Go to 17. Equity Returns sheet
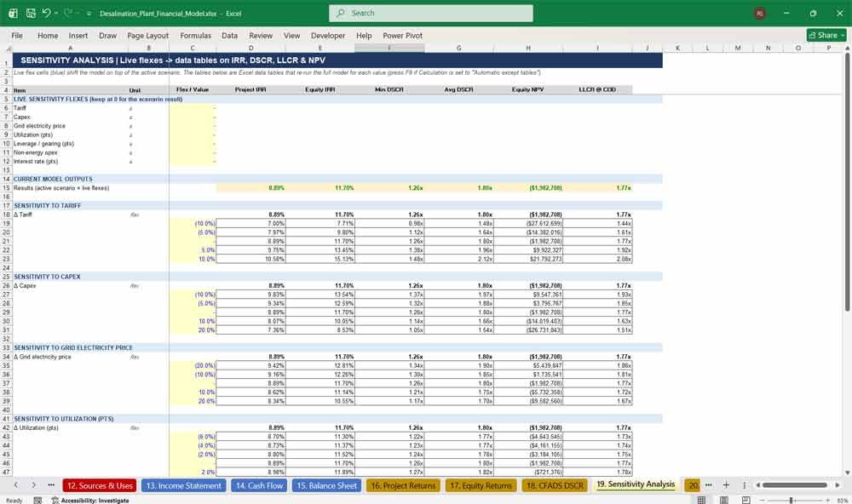This screenshot has height=504, width=852. [x=481, y=485]
